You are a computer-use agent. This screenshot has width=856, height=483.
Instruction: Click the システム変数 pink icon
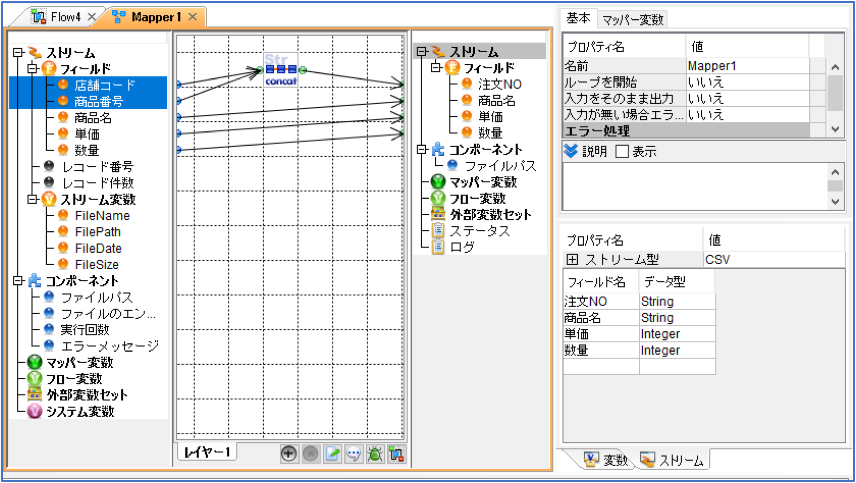[x=34, y=411]
